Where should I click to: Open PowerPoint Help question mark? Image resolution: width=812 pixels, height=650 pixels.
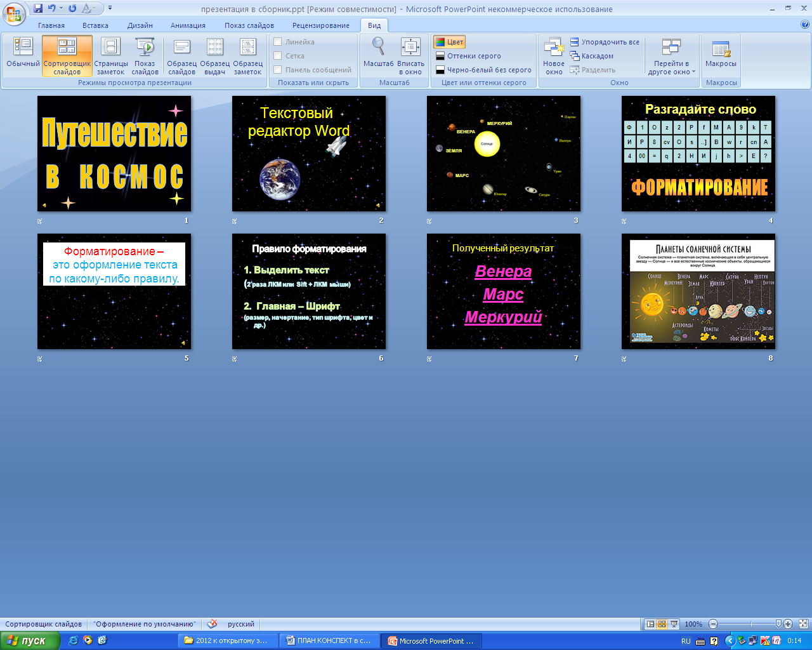point(805,25)
